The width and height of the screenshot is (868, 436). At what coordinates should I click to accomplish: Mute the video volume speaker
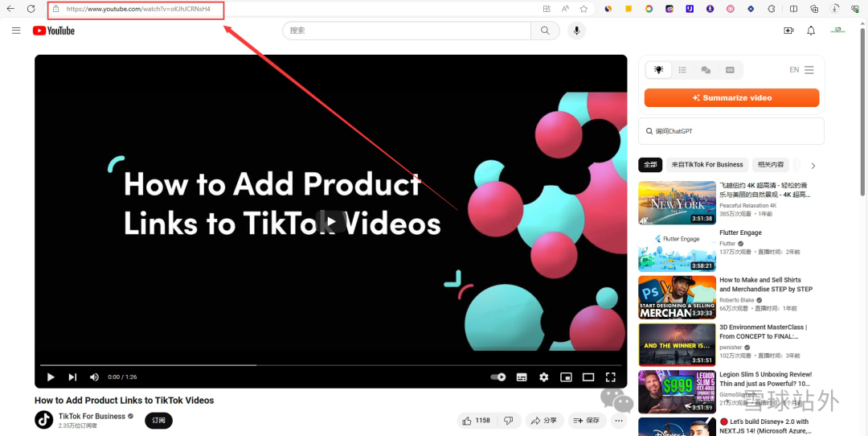[94, 377]
